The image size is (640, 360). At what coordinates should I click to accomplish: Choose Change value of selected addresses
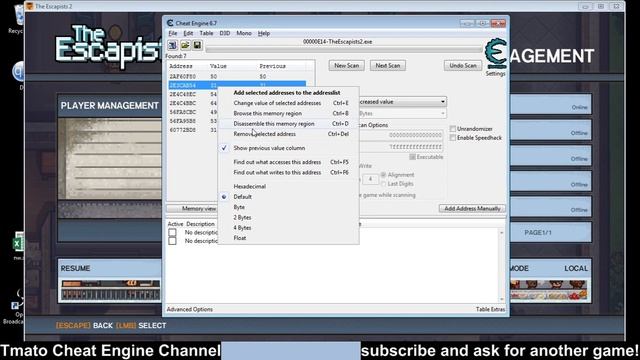(289, 103)
